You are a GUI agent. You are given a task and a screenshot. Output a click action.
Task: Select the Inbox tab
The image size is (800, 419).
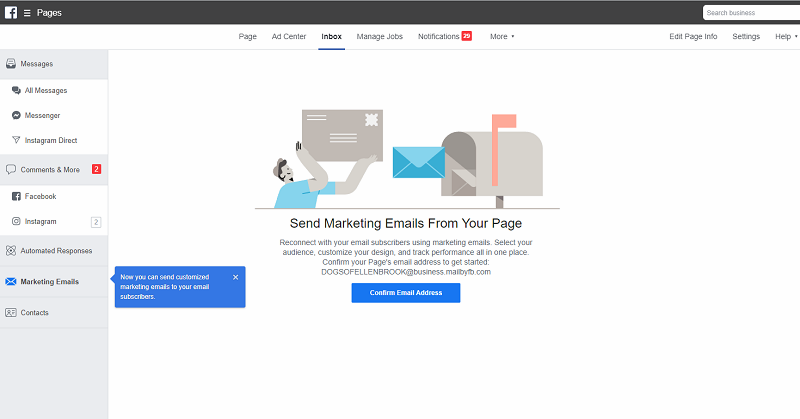click(332, 37)
